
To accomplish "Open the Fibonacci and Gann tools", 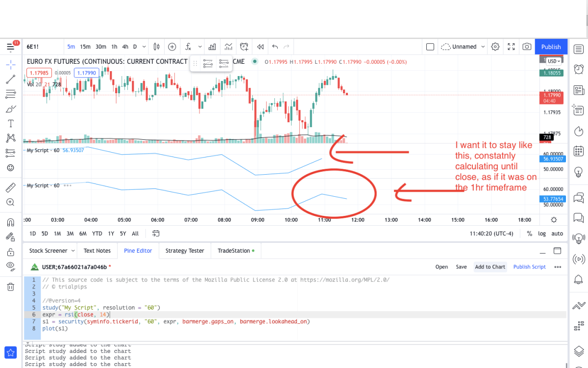I will tap(10, 94).
